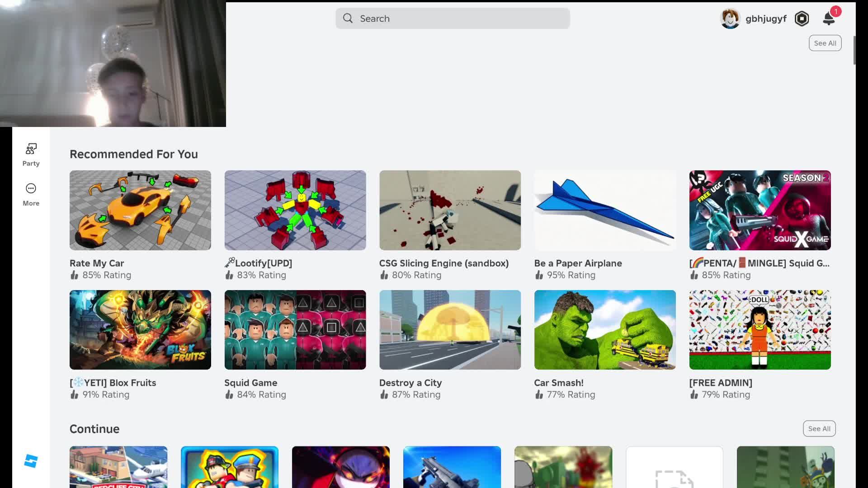Click the gbhjugyf profile avatar
868x488 pixels.
click(x=730, y=19)
